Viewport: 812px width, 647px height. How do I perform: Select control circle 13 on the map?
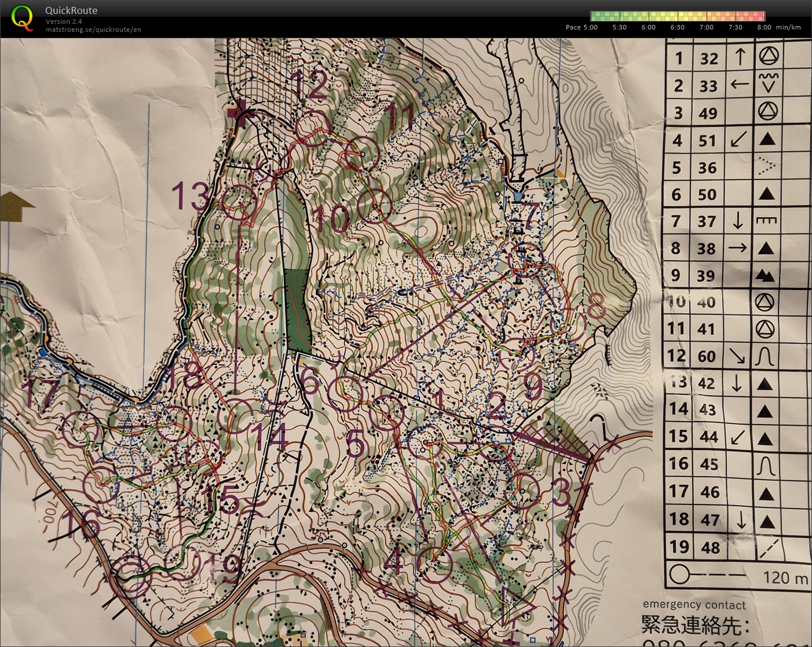point(239,202)
